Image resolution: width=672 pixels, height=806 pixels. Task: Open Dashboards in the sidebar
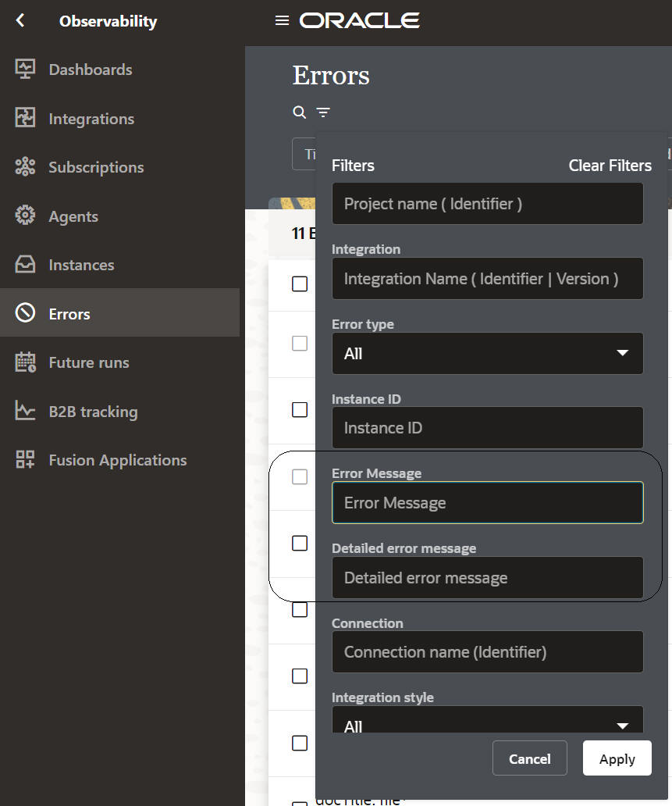pos(91,70)
